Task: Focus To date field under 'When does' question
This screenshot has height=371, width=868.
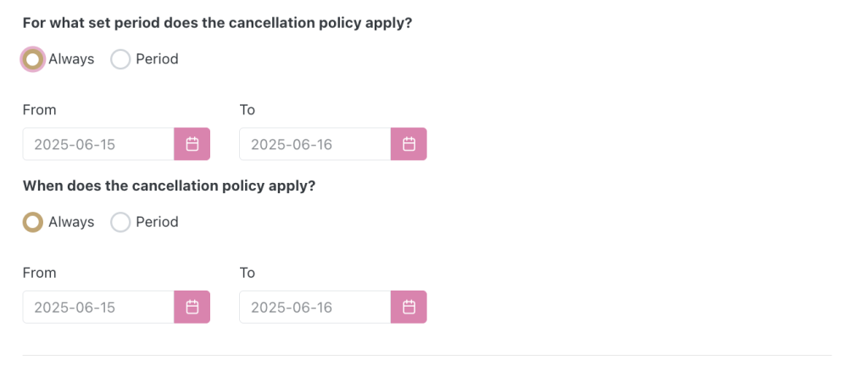Action: pos(314,307)
